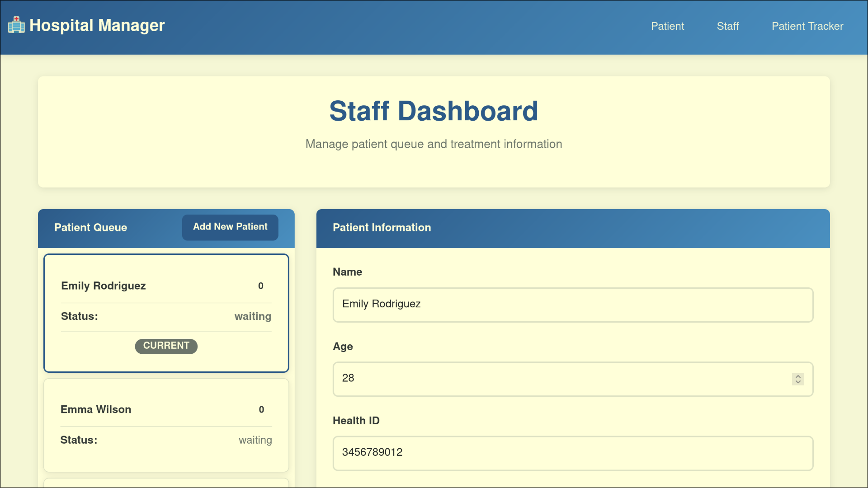868x488 pixels.
Task: Click the waiting status on Emily's card
Action: point(253,316)
